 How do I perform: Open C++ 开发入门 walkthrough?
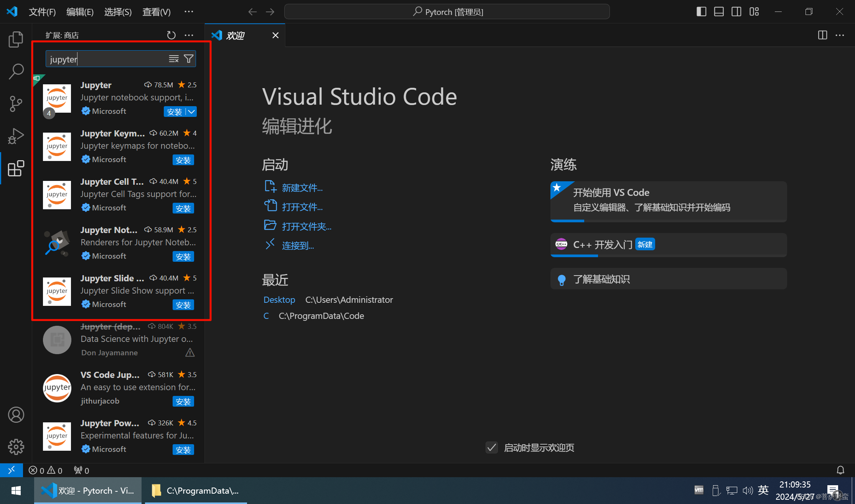(669, 245)
